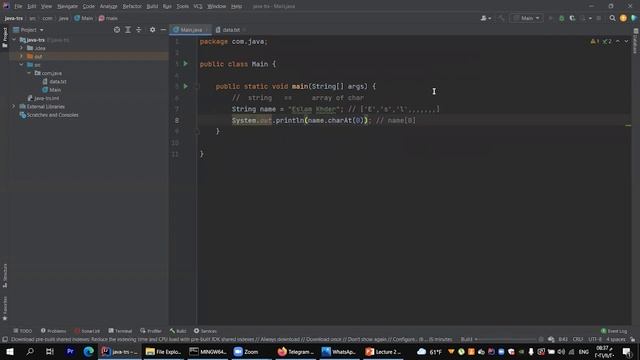This screenshot has width=640, height=360.
Task: Expand the .idea folder node
Action: 22,48
